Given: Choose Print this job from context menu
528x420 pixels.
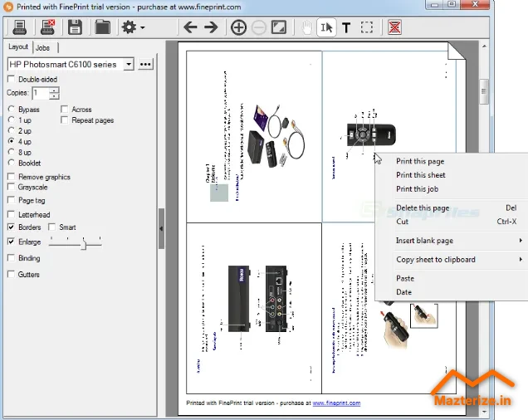Looking at the screenshot, I should (418, 189).
